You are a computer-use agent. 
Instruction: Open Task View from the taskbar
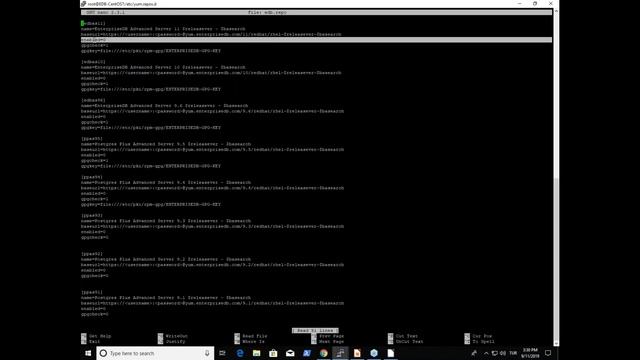[x=222, y=353]
